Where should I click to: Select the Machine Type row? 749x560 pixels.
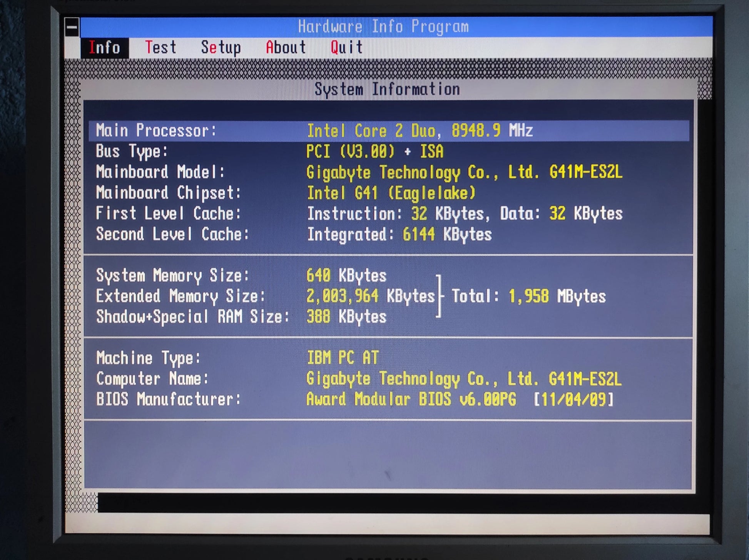(389, 358)
